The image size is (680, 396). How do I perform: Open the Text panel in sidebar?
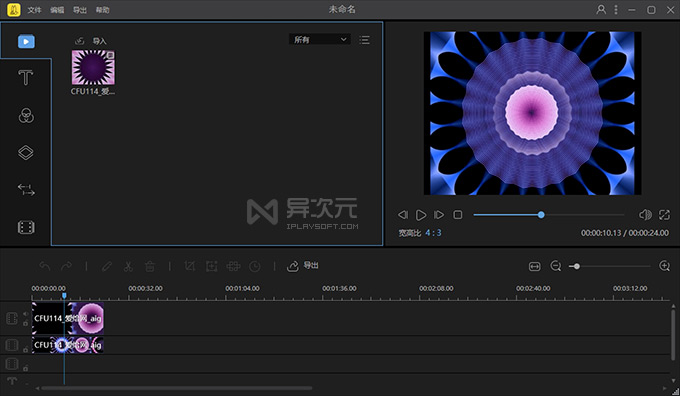click(x=26, y=78)
